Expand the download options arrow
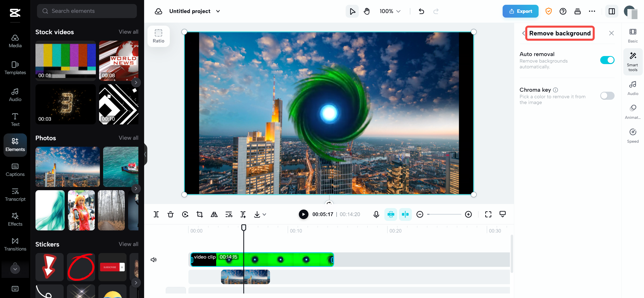The height and width of the screenshot is (298, 644). point(264,214)
